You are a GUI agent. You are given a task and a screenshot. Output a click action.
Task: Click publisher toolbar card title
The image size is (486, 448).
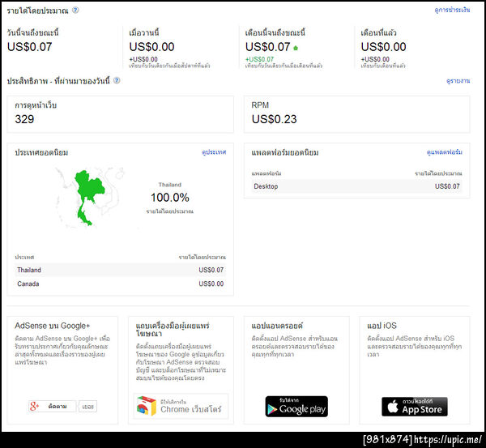(x=173, y=330)
